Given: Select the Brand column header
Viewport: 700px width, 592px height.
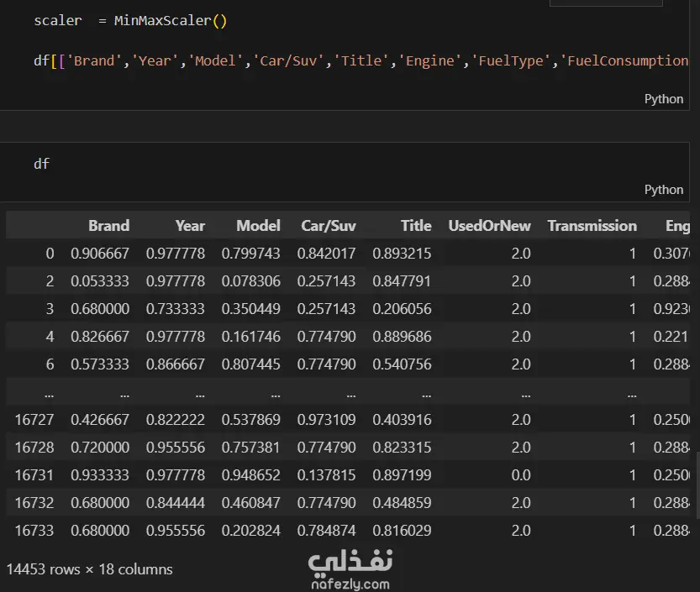Looking at the screenshot, I should 109,226.
